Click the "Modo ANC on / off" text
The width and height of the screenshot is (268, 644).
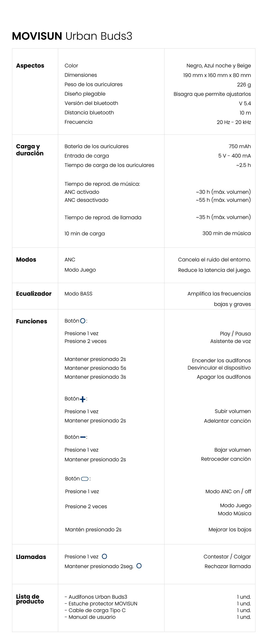click(x=228, y=491)
